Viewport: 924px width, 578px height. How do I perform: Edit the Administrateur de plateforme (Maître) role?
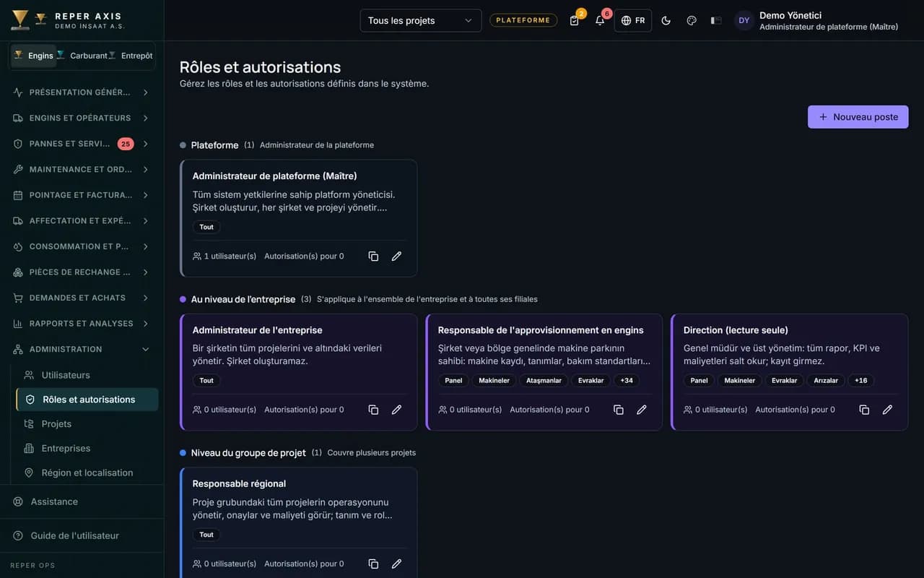pos(396,256)
